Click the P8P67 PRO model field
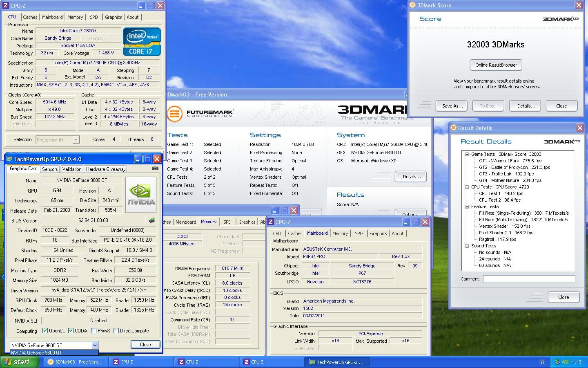 point(340,256)
